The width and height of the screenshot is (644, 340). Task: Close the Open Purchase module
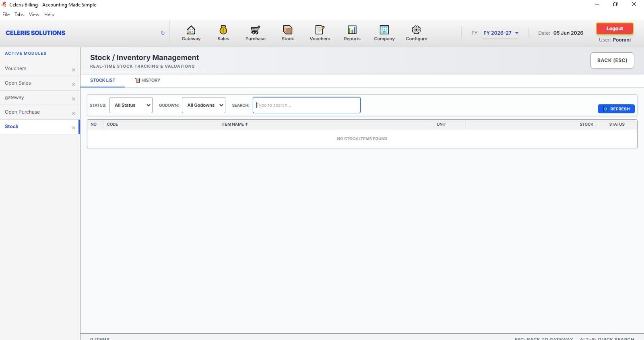(x=74, y=114)
